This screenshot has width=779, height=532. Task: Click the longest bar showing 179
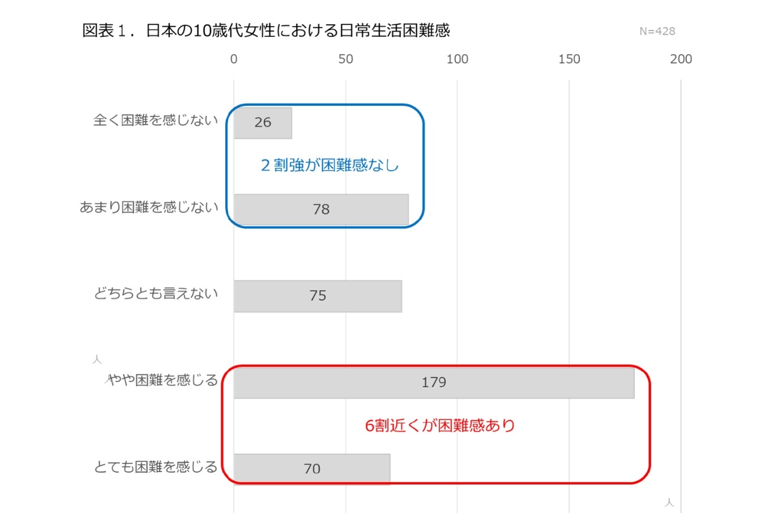tap(433, 383)
